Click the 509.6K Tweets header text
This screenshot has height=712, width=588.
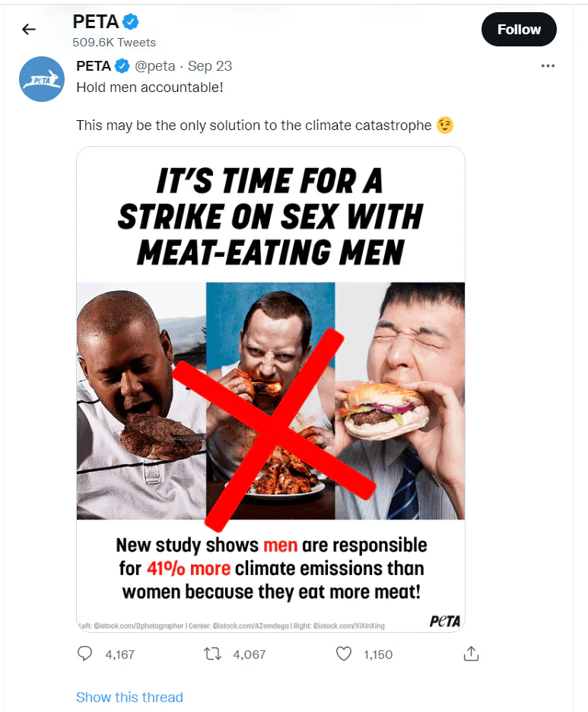pos(114,43)
